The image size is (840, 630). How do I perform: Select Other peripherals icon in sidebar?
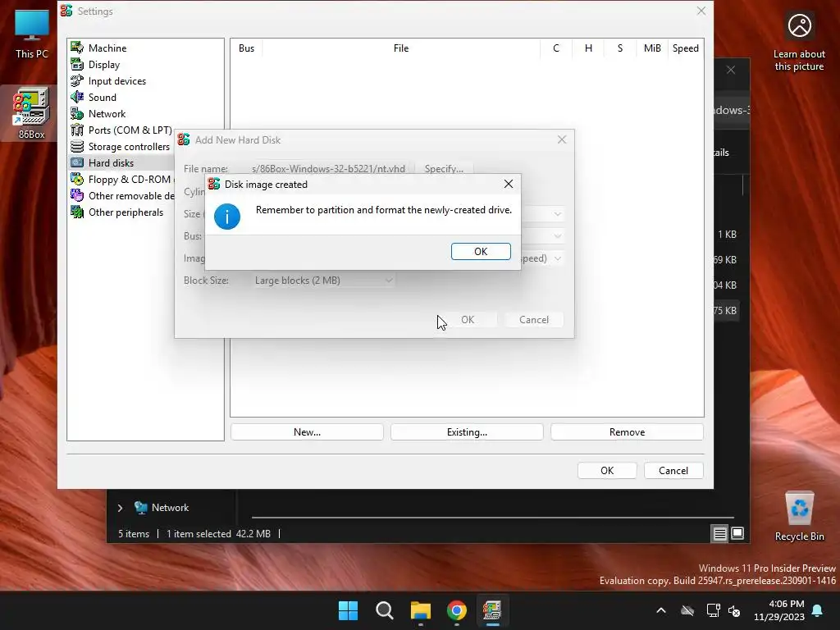[x=77, y=212]
